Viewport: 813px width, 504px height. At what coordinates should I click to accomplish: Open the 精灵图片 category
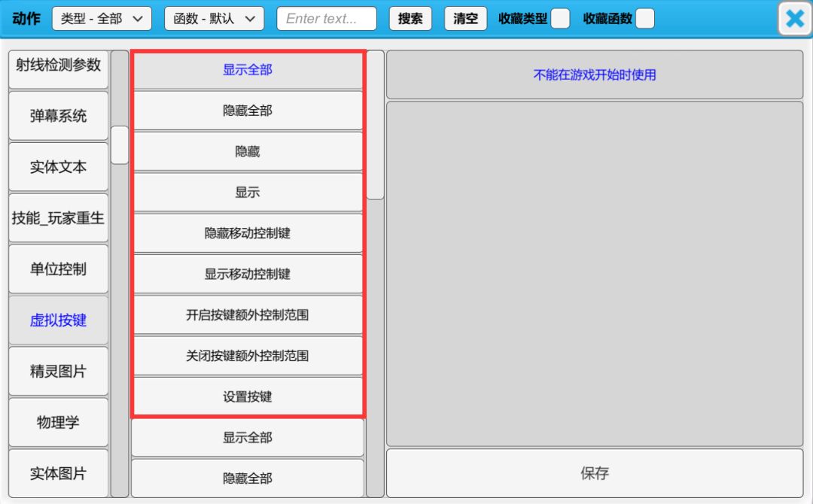[x=59, y=372]
